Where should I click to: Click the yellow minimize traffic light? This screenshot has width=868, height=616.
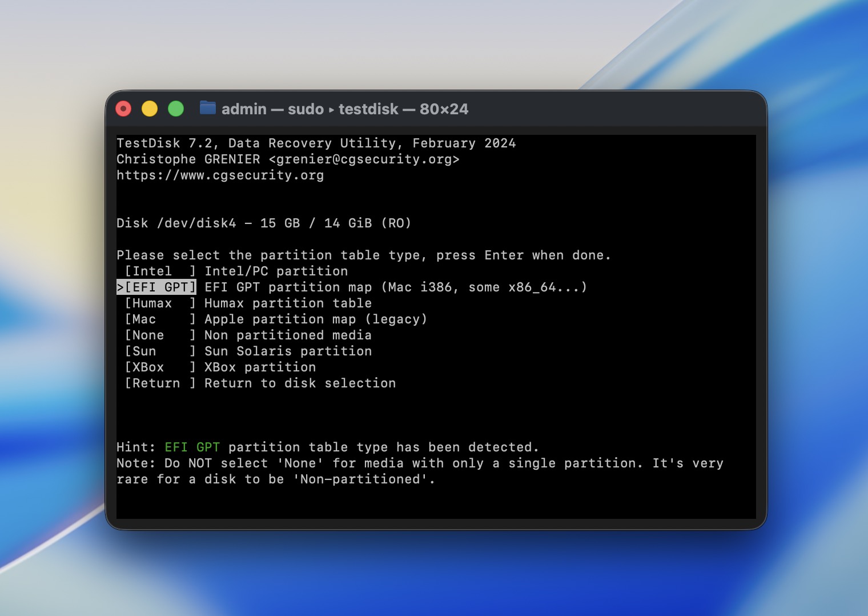click(x=149, y=109)
